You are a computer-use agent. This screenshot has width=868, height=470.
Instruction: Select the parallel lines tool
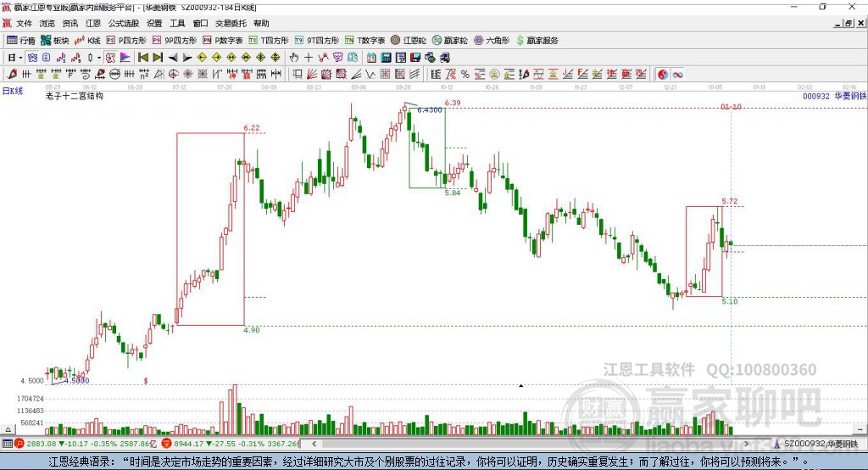415,74
